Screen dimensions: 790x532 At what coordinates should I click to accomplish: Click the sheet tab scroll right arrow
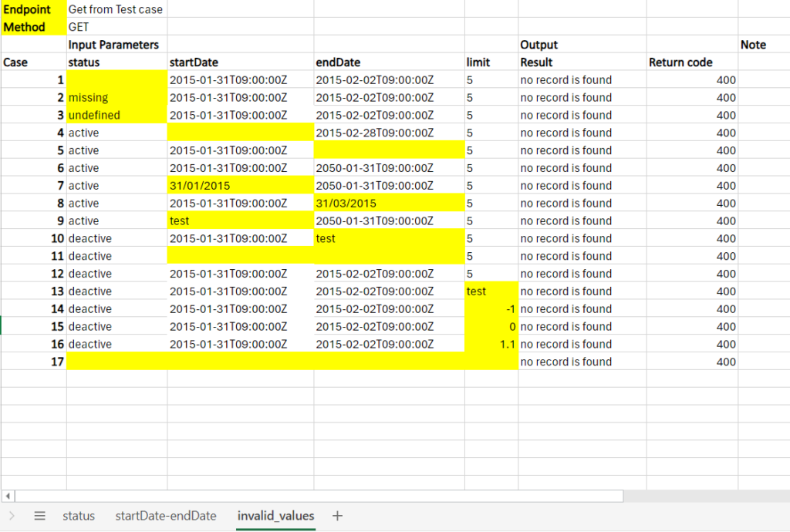(12, 516)
